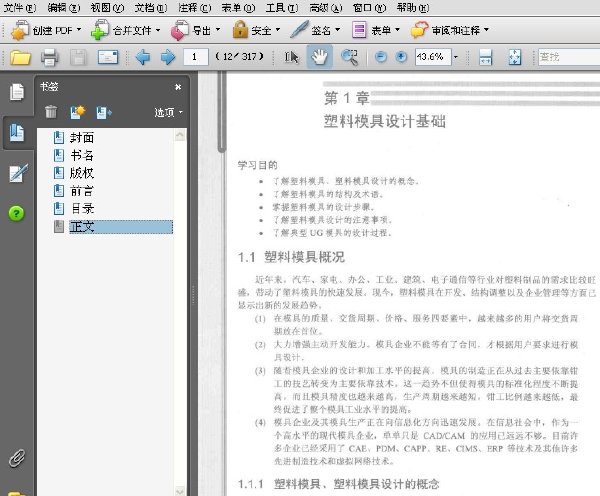Screen dimensions: 600x496
Task: Open the 安全 dropdown
Action: click(256, 30)
